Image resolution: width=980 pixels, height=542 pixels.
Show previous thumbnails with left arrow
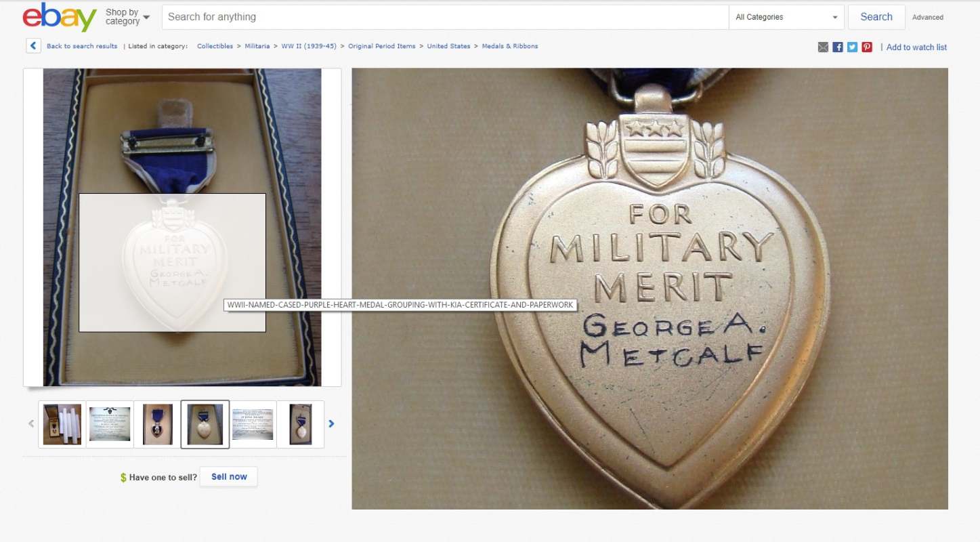31,424
